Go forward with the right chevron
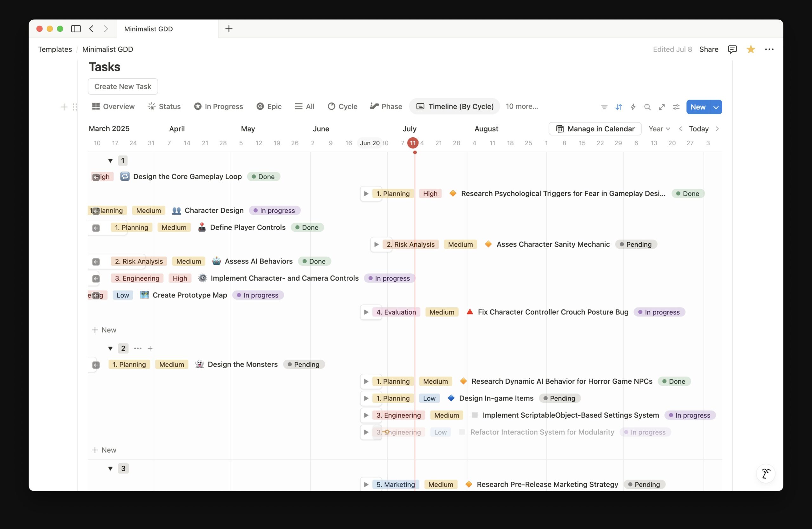812x529 pixels. 106,29
